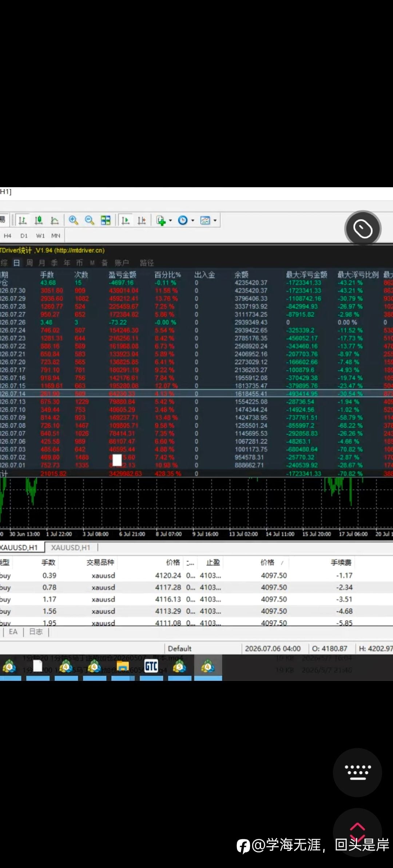
Task: Switch statistics to the 月 tab
Action: coord(42,263)
